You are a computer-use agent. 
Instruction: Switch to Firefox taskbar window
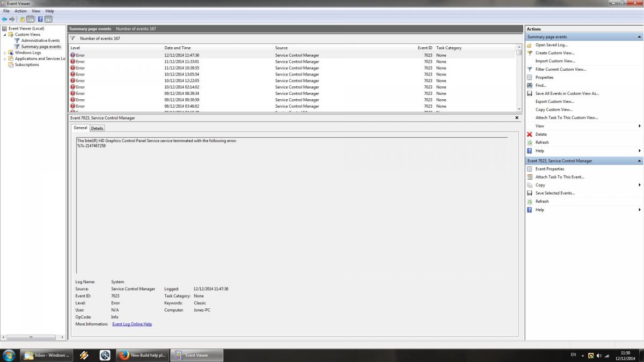click(x=143, y=355)
